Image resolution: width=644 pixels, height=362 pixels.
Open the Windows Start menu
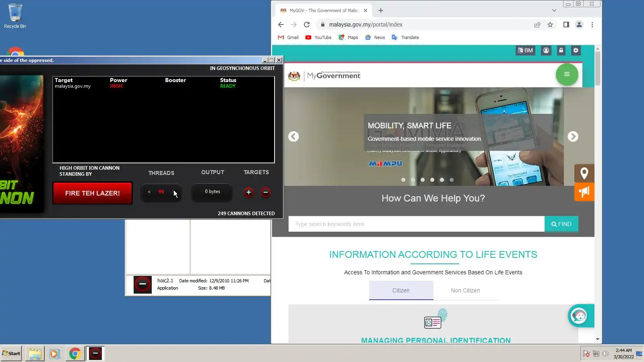(x=11, y=354)
